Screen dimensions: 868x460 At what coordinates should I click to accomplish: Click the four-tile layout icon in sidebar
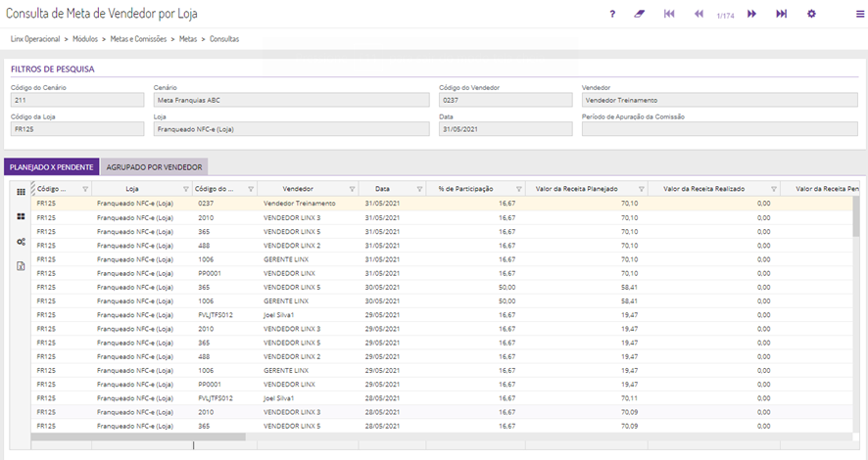coord(21,216)
